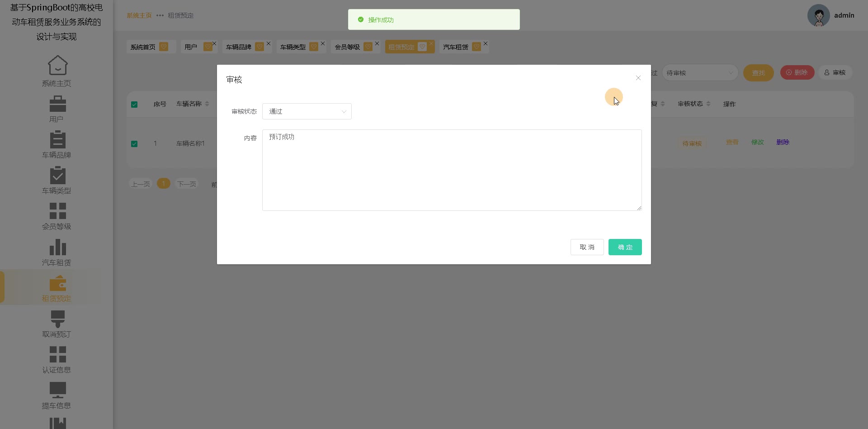This screenshot has height=429, width=868.
Task: Click the badge icon on 汽车租赁 tab
Action: [x=476, y=47]
